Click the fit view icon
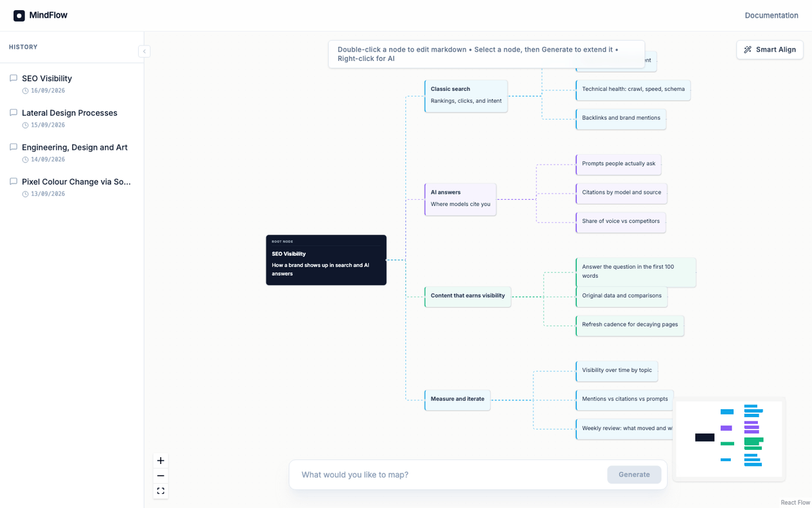 click(160, 491)
